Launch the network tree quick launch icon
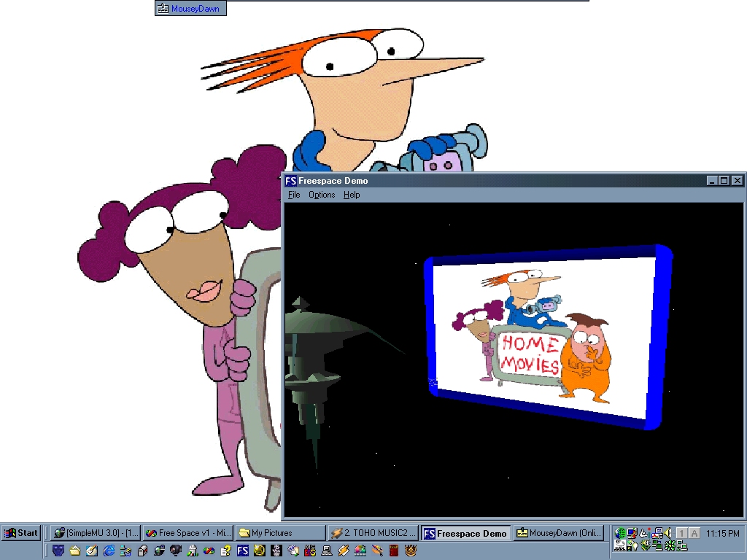 125,551
